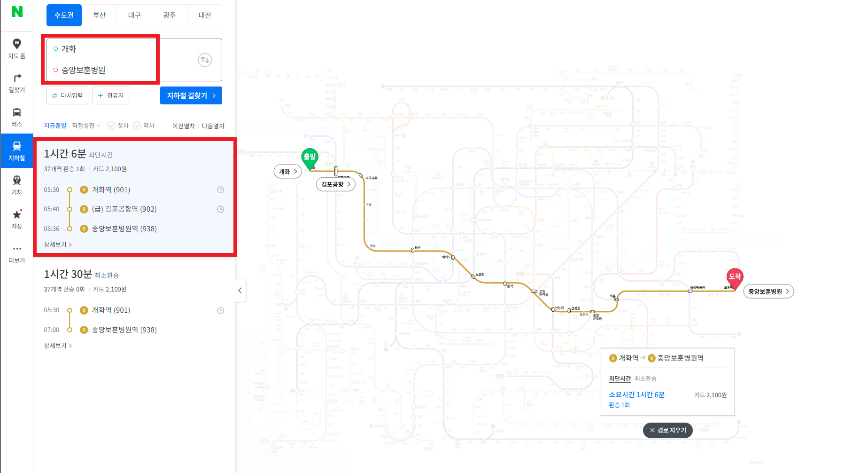868x473 pixels.
Task: Select 최소환승 tab in map popup
Action: (x=645, y=378)
